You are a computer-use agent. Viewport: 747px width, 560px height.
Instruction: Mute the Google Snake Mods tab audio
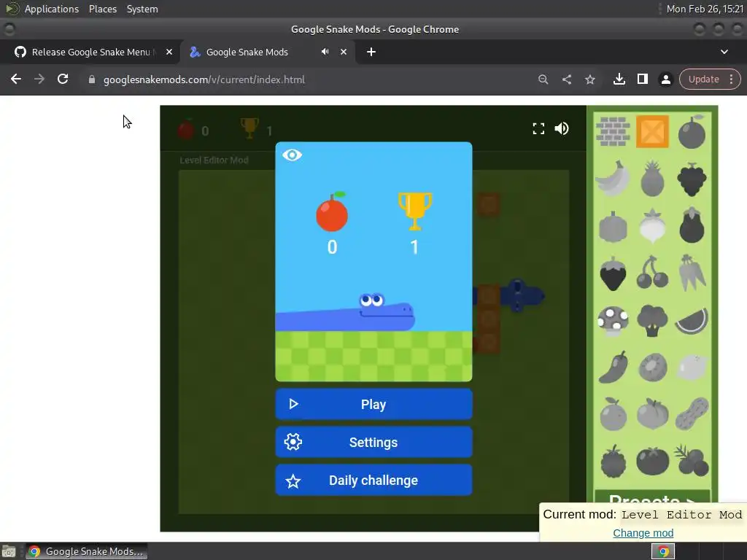(x=325, y=52)
